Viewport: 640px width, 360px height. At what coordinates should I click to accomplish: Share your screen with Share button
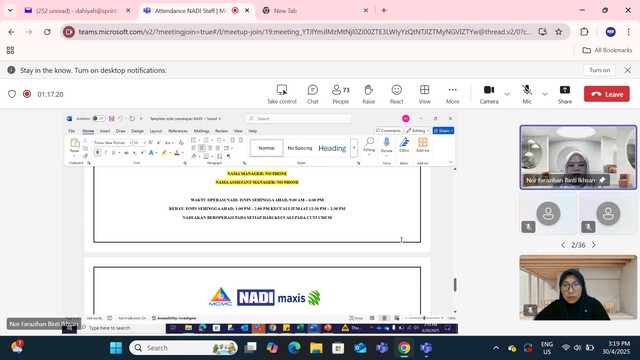565,94
